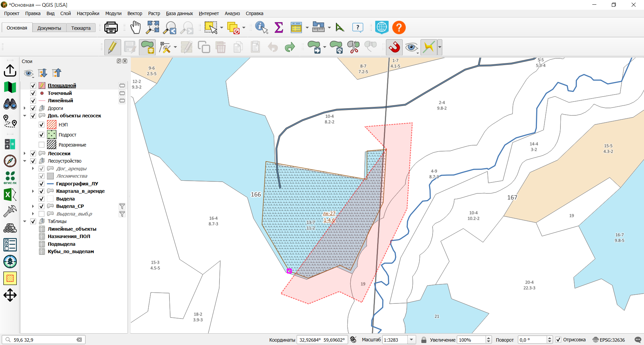Open the Вектор menu
This screenshot has width=644, height=345.
(135, 13)
